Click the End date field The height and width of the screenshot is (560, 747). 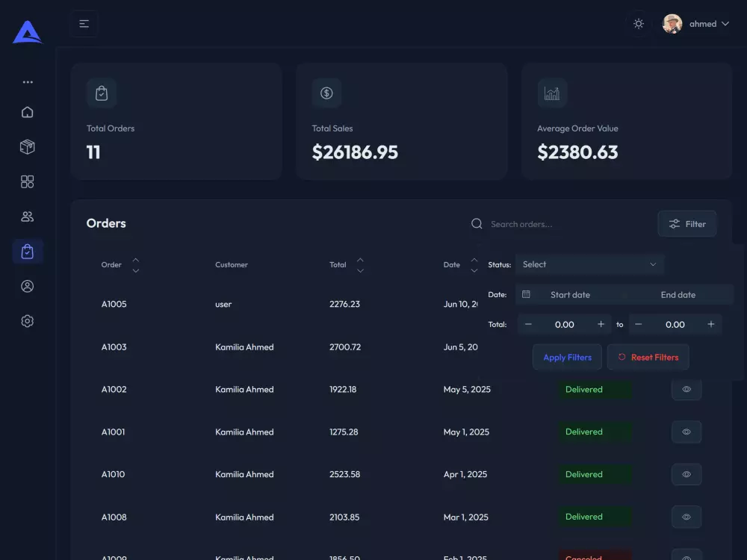click(678, 295)
